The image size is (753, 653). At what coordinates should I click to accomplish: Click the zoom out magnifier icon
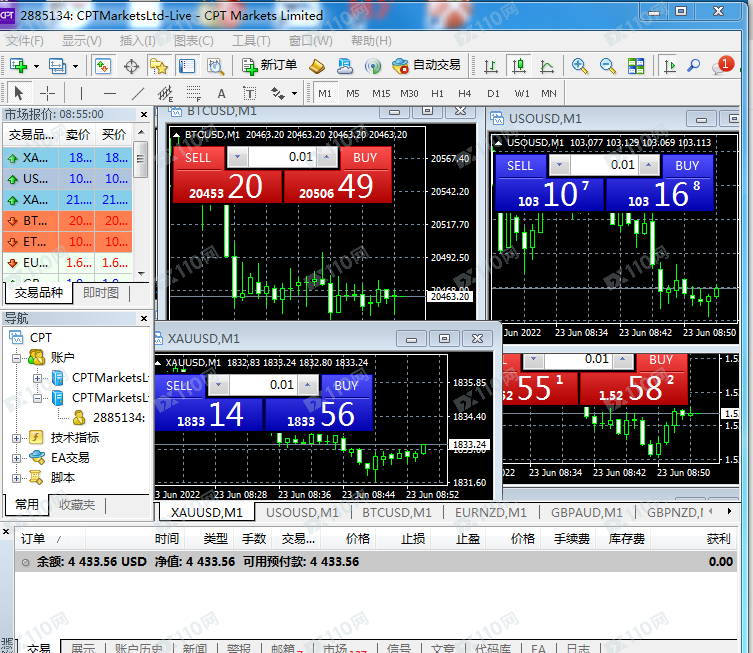click(x=607, y=66)
